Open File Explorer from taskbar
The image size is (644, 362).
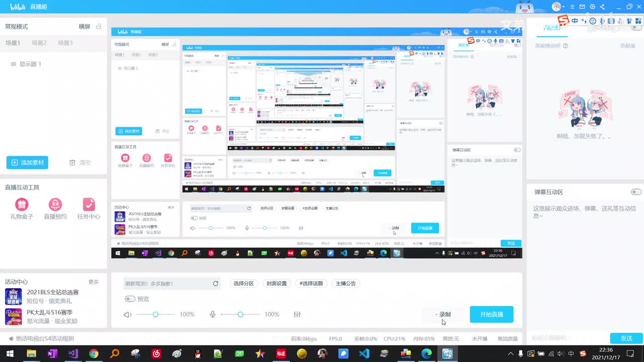[x=31, y=353]
